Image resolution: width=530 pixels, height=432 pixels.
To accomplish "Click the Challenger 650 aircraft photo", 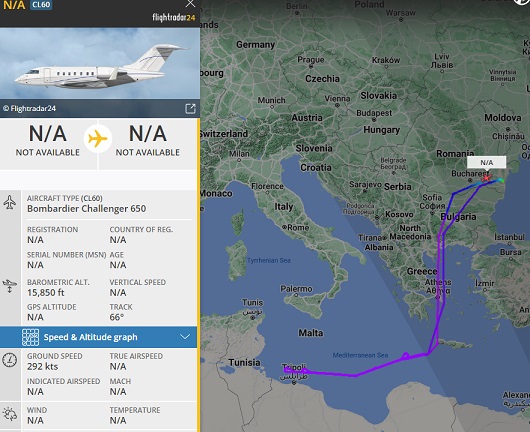I will pyautogui.click(x=100, y=63).
